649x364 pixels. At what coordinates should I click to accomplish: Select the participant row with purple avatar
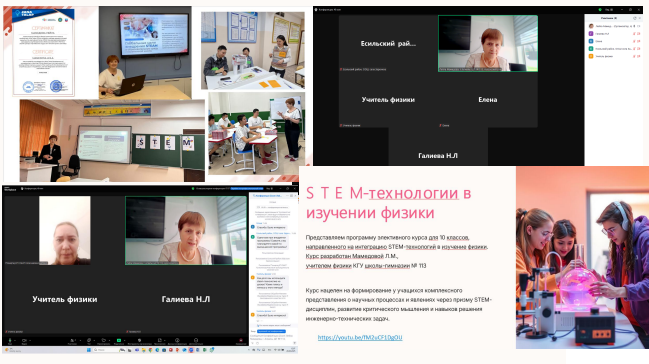tap(614, 34)
